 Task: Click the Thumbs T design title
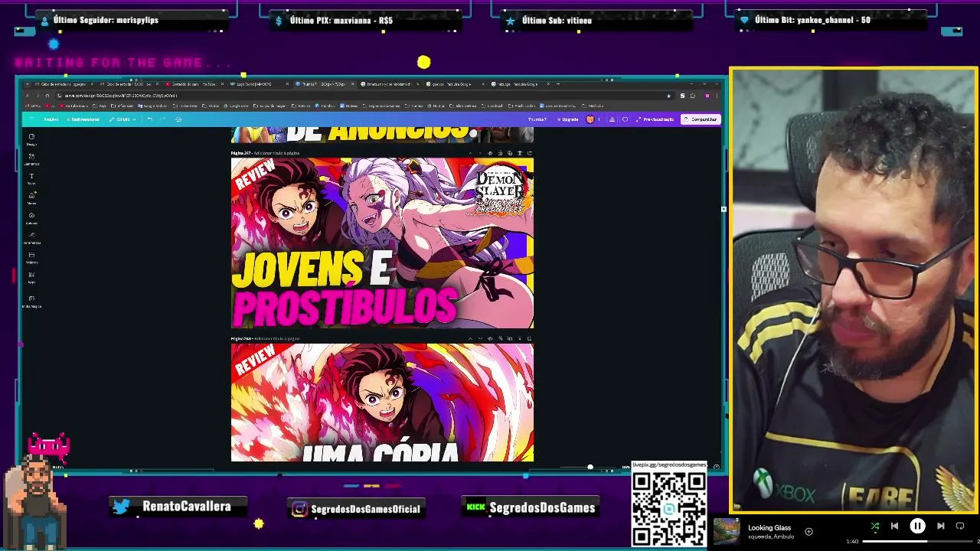click(537, 119)
